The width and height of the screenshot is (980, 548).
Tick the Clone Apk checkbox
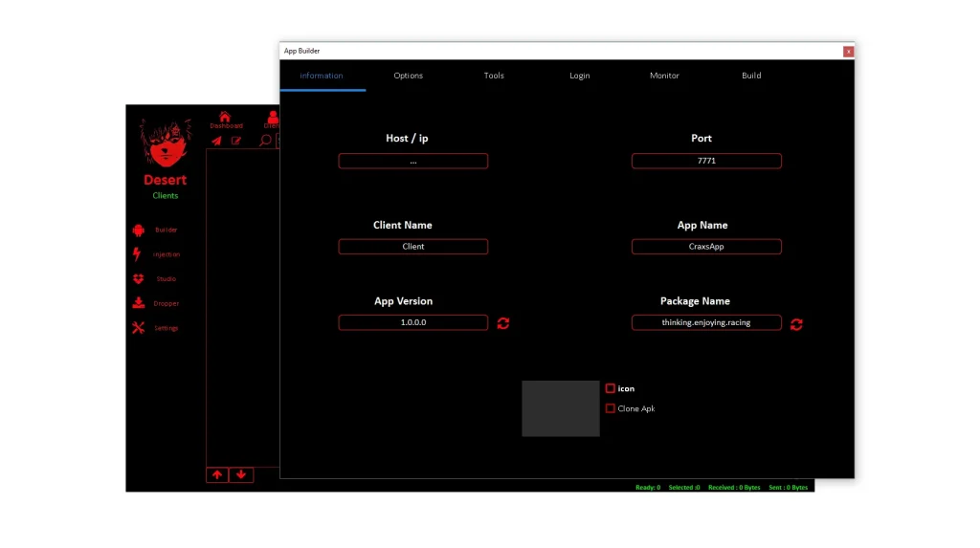click(611, 408)
